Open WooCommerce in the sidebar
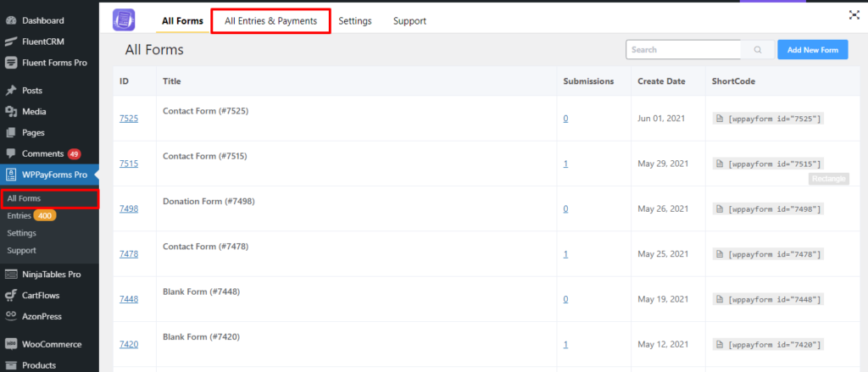The width and height of the screenshot is (868, 372). tap(51, 345)
